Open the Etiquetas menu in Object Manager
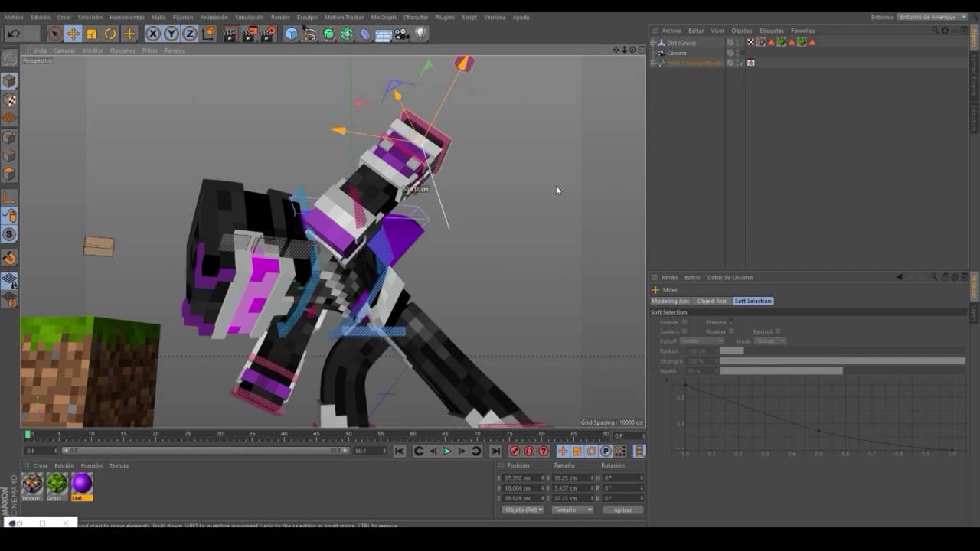 tap(771, 31)
